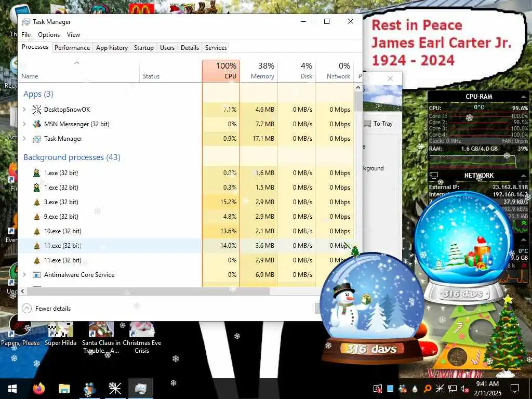Sort processes by Disk column header

(297, 71)
